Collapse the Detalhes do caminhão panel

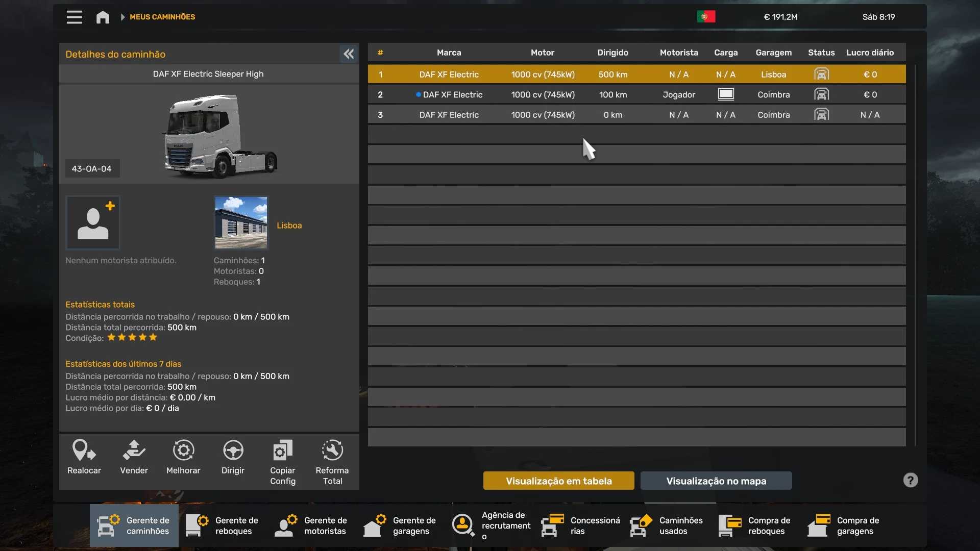(349, 54)
